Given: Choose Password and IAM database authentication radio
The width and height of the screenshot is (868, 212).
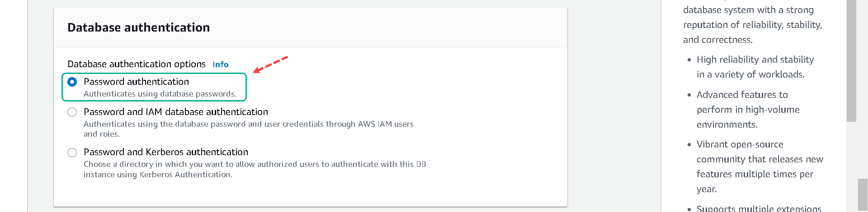Looking at the screenshot, I should (72, 112).
